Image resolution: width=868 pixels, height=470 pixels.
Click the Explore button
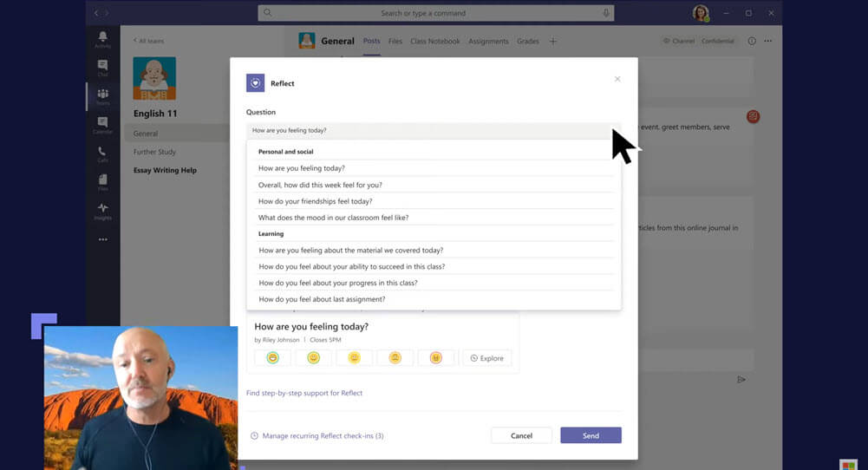coord(487,358)
